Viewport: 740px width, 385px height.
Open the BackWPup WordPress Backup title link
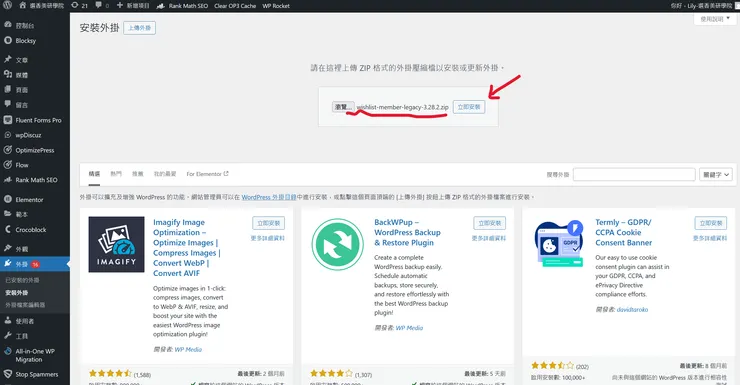(x=407, y=233)
